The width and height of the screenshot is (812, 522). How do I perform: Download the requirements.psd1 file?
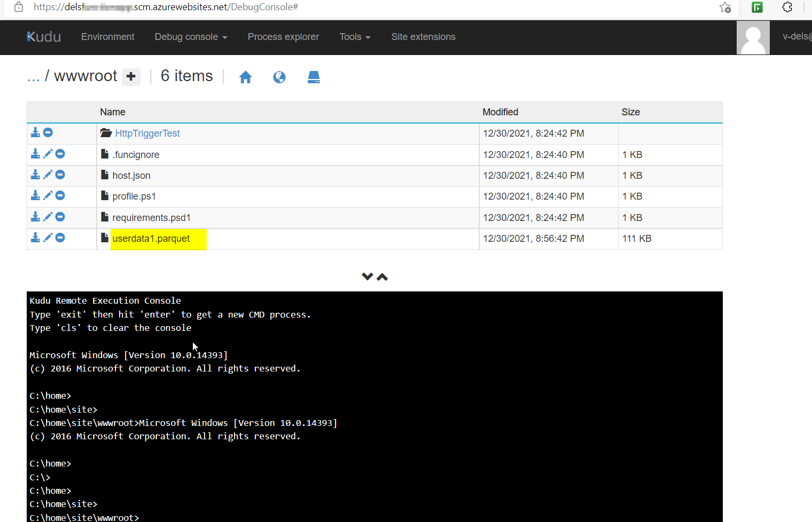click(35, 217)
